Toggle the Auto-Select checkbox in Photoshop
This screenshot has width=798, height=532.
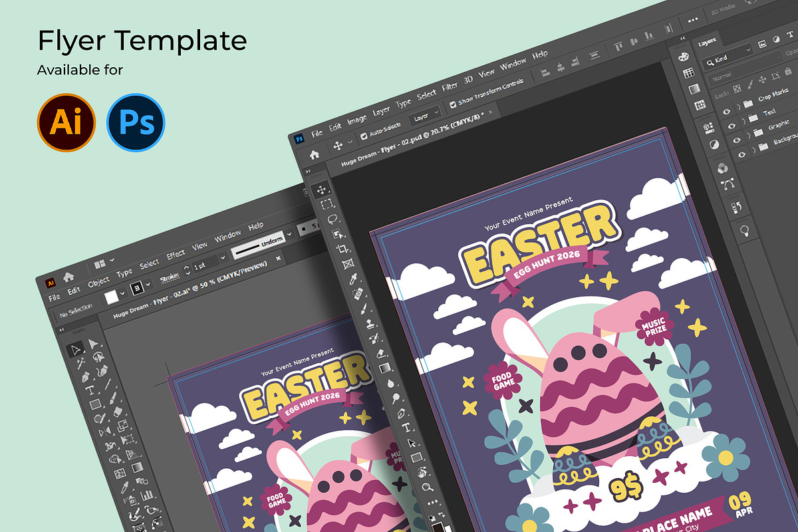click(x=363, y=136)
